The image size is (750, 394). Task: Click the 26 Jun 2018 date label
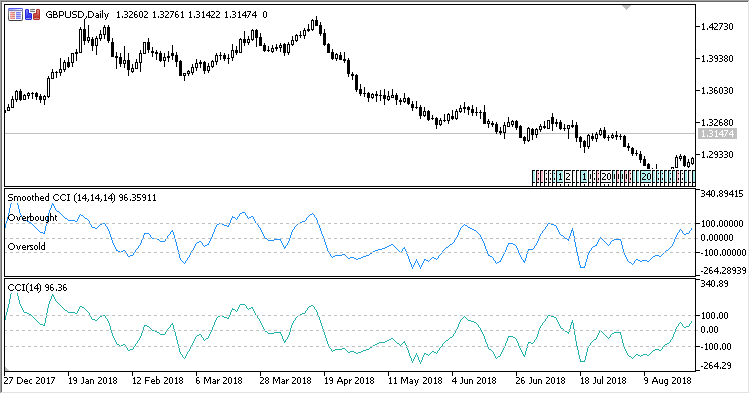(x=540, y=381)
